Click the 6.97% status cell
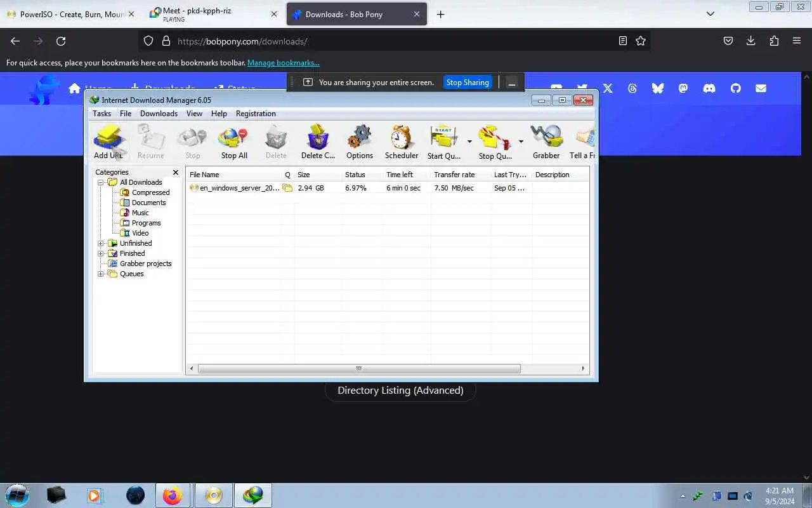This screenshot has width=812, height=508. coord(356,188)
